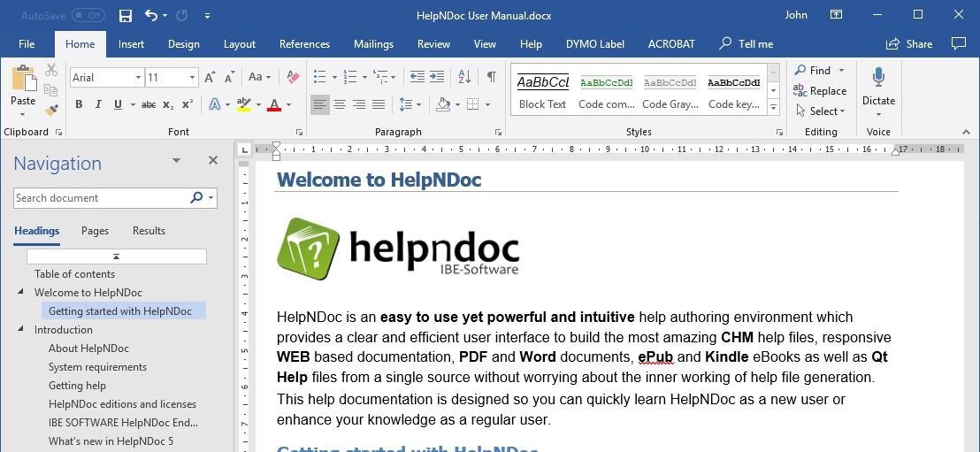The height and width of the screenshot is (452, 980).
Task: Close the Navigation pane
Action: (213, 161)
